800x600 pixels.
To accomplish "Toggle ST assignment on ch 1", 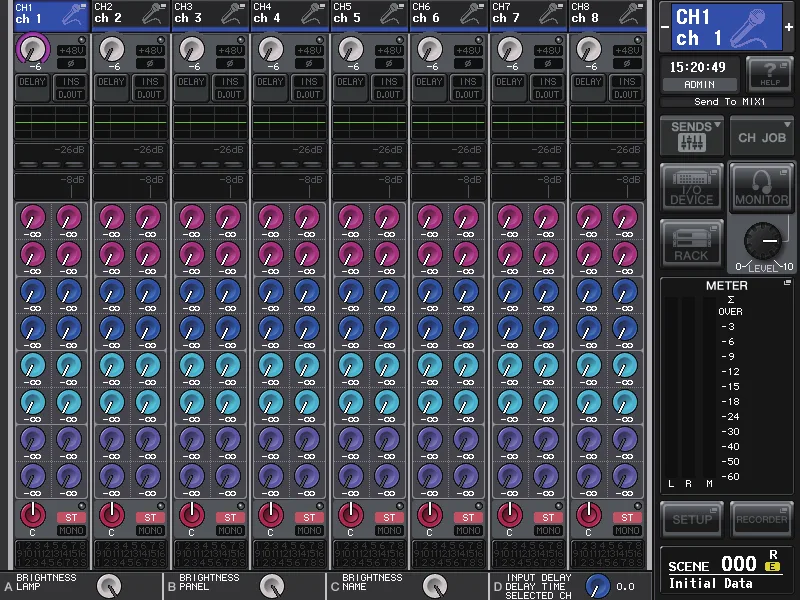I will tap(71, 517).
